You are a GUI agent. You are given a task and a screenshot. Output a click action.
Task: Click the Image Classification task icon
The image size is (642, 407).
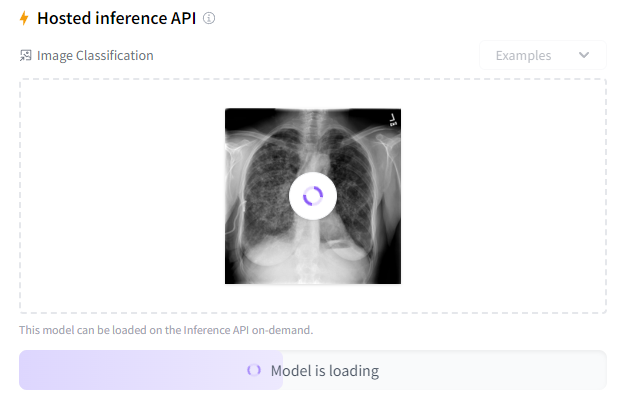(x=26, y=56)
